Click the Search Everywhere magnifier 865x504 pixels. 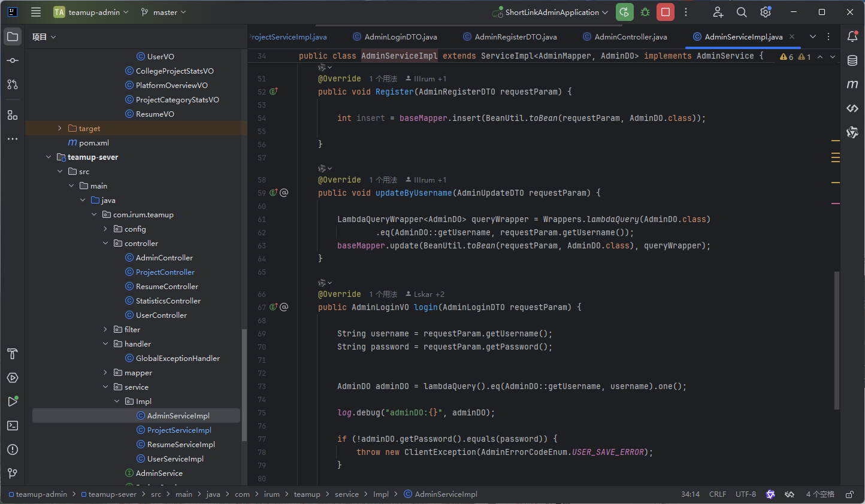742,12
